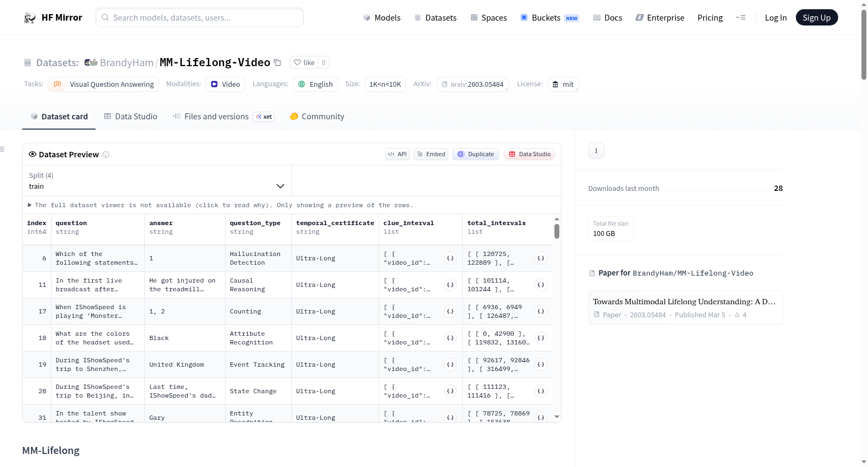Click the scroll-down arrow of the table
Image resolution: width=868 pixels, height=467 pixels.
[x=557, y=417]
